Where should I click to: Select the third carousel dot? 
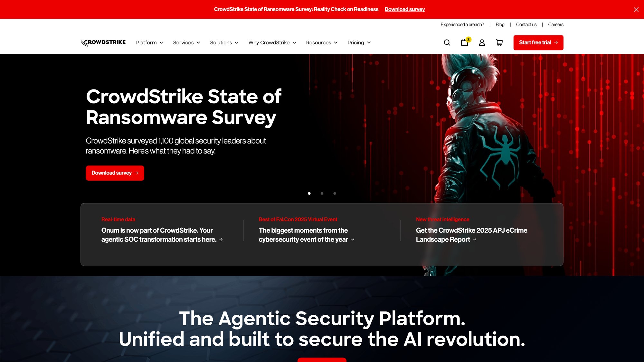click(335, 193)
